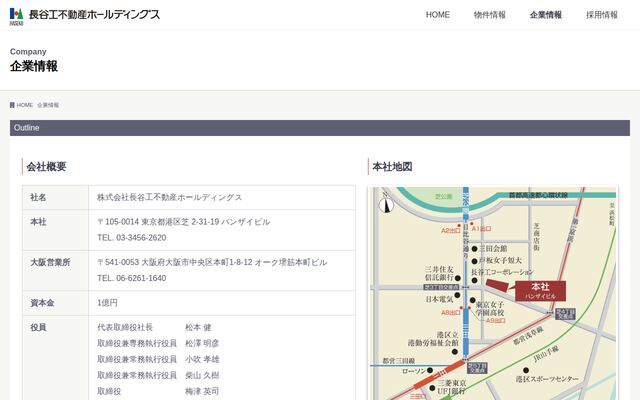Select the 株式会社長谷工不動産ホールディングス company name text
This screenshot has width=640, height=400.
[x=169, y=198]
